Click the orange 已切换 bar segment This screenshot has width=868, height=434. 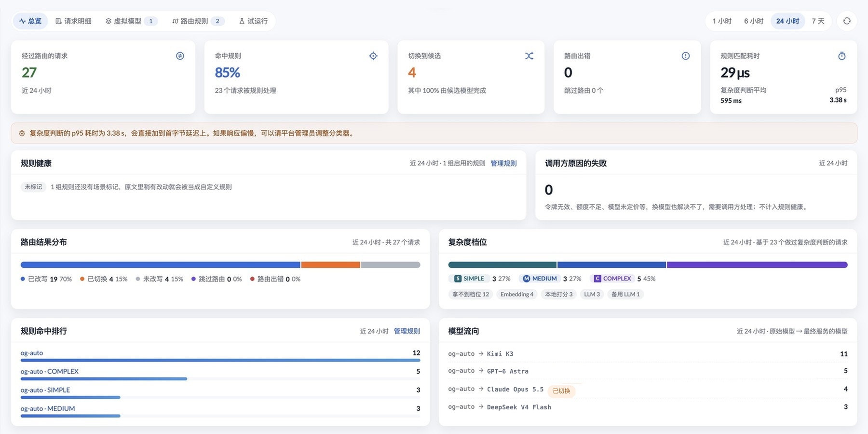331,265
